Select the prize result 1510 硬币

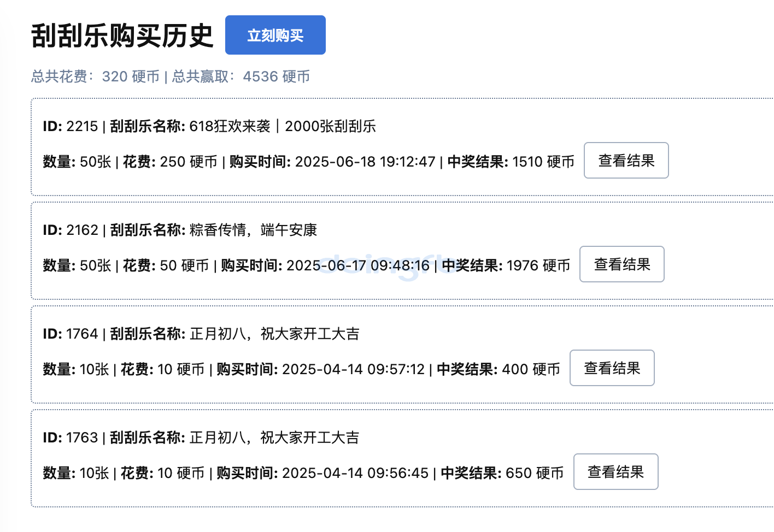point(543,162)
